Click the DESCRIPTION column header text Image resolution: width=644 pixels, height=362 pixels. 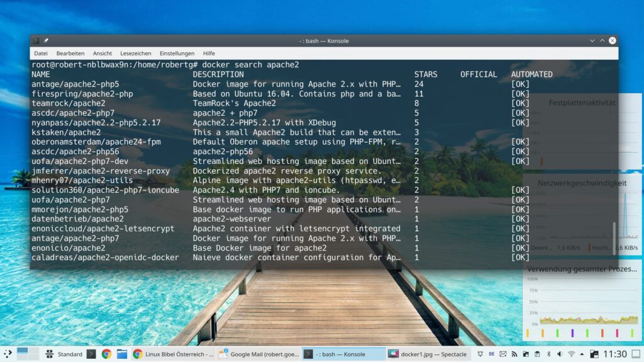pyautogui.click(x=218, y=75)
